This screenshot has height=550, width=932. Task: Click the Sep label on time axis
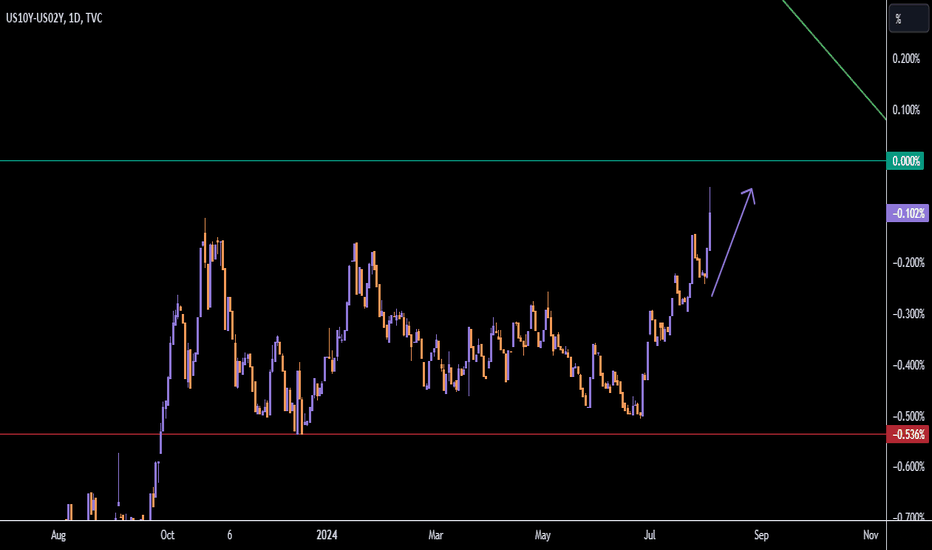click(x=761, y=535)
